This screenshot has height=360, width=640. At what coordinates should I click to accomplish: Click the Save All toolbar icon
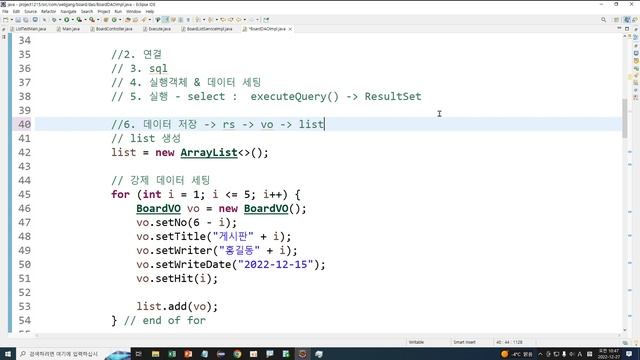click(x=26, y=20)
